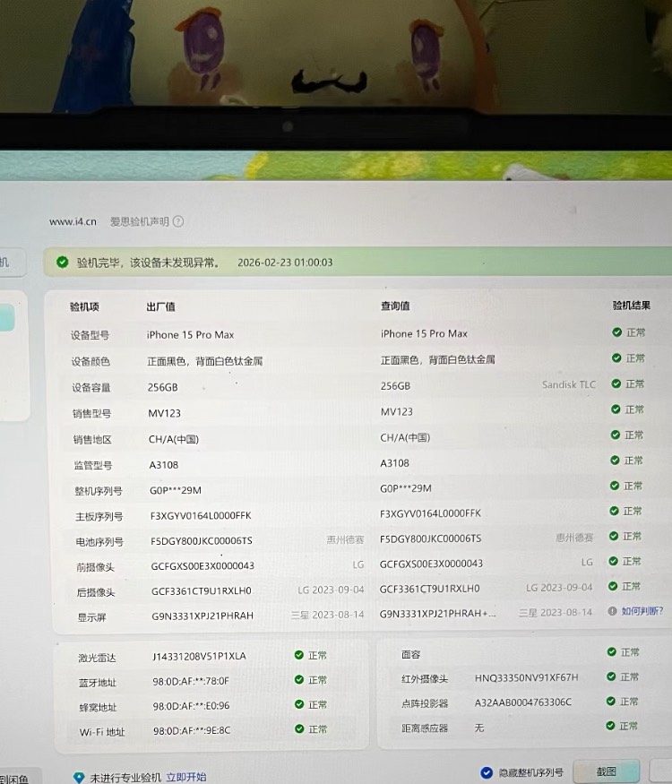
Task: Select factory rear camera serial GCF3361CT9U1RXLH0
Action: pos(201,590)
